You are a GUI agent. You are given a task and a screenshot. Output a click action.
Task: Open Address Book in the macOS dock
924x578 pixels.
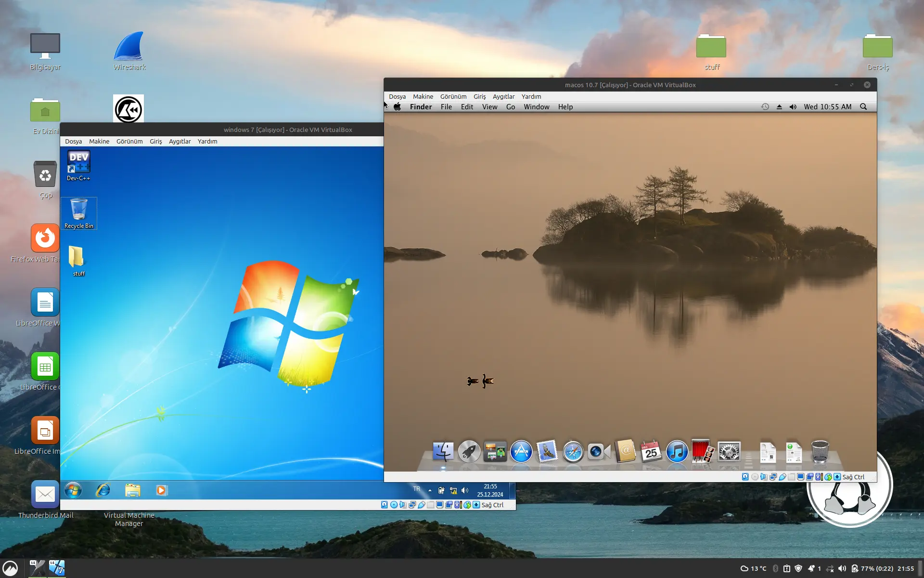(625, 452)
